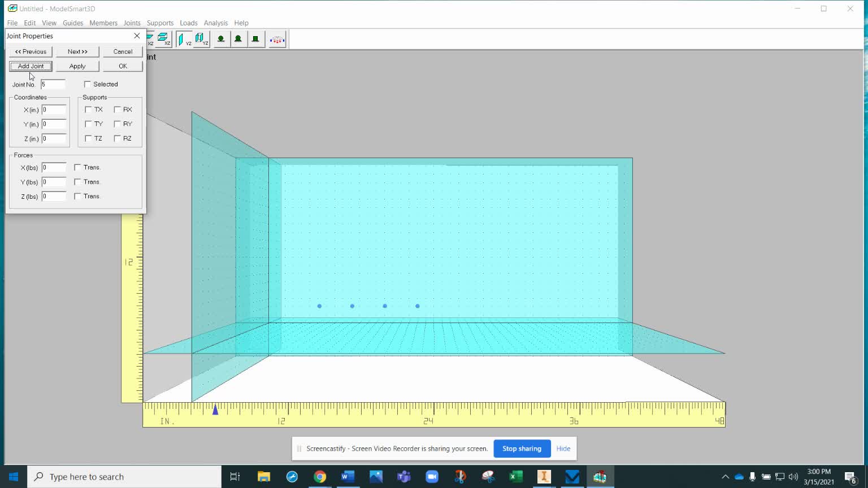Screen dimensions: 868x488
Task: Click the << Previous button
Action: (31, 51)
